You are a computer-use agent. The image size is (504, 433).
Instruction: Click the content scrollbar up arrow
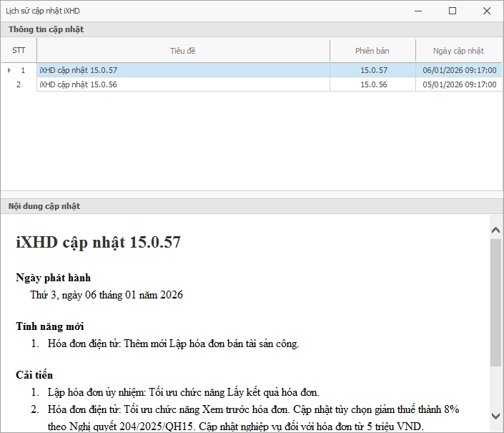[495, 230]
